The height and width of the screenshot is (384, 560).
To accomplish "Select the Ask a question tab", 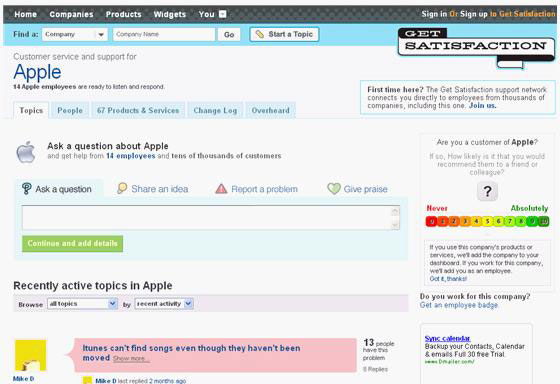I will (x=59, y=189).
